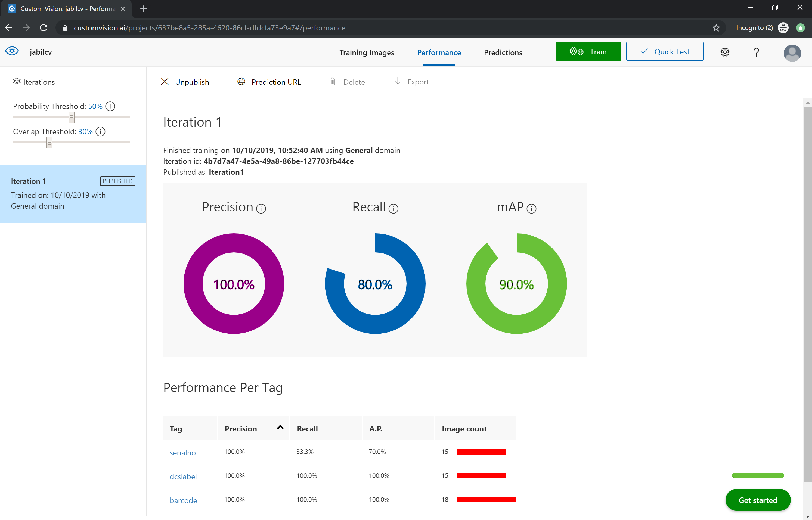Click the Probability Threshold slider handle
Viewport: 812px width, 520px height.
click(71, 117)
